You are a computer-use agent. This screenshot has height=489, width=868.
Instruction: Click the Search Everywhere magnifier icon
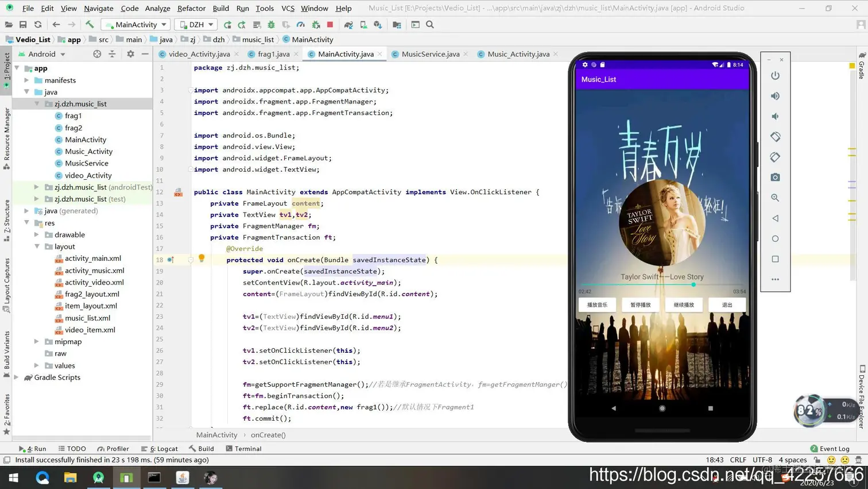(430, 25)
